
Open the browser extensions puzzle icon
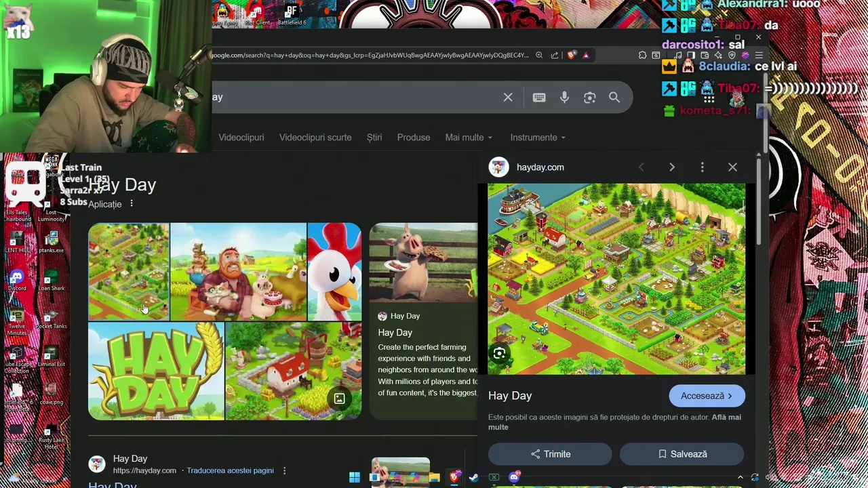coord(642,56)
